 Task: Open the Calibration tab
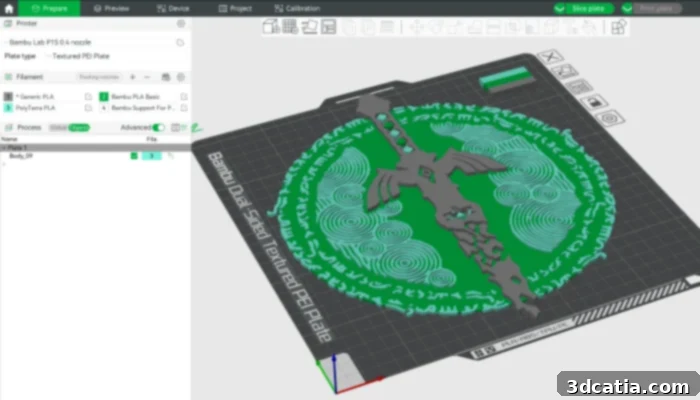[297, 8]
